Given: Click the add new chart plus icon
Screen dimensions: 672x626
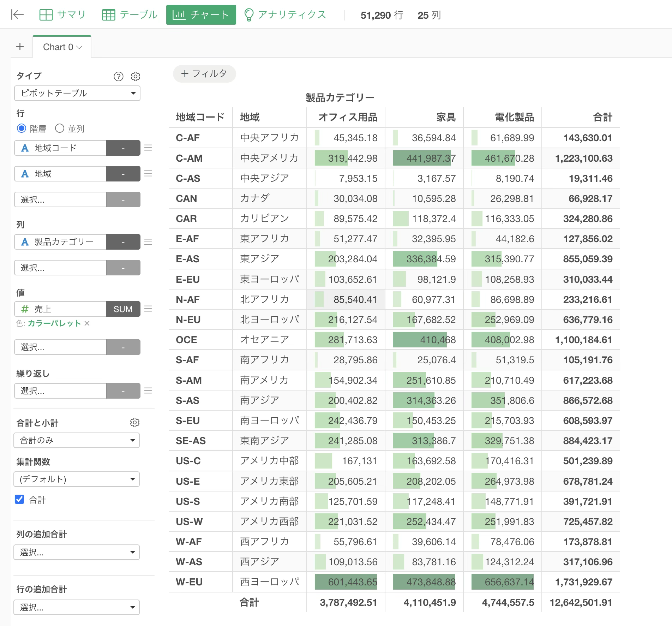Looking at the screenshot, I should point(20,47).
